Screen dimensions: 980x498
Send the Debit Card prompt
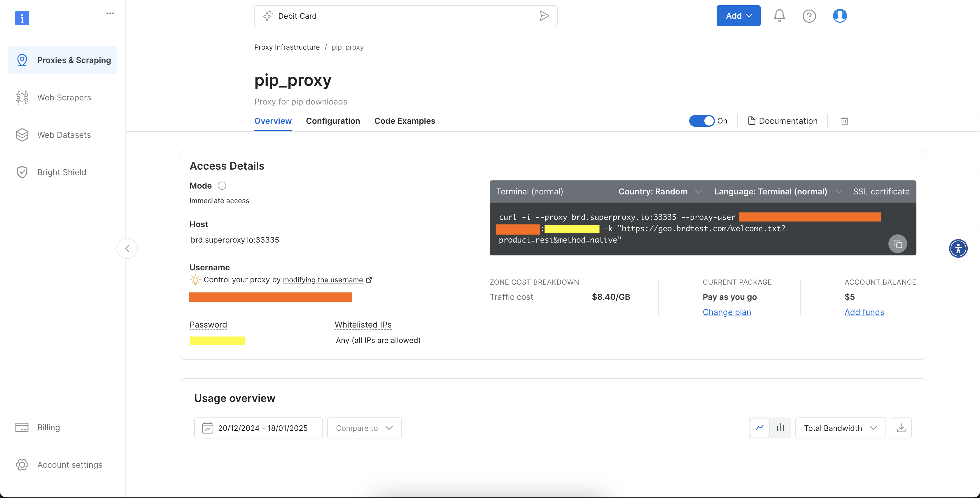coord(544,15)
